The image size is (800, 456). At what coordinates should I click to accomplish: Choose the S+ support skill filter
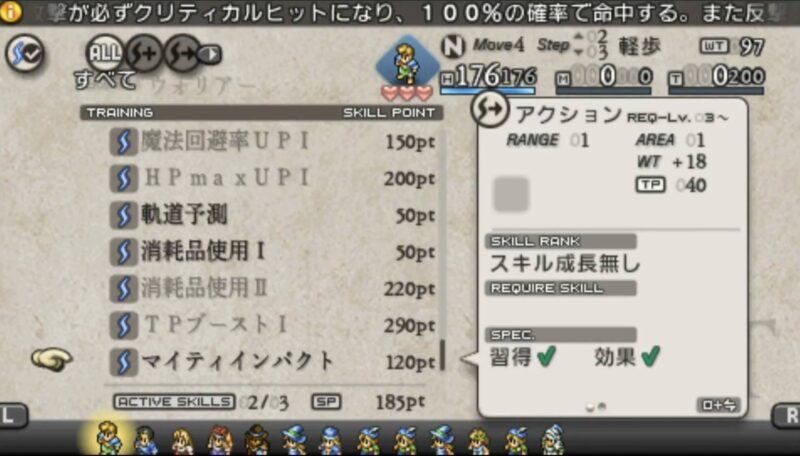pyautogui.click(x=144, y=53)
